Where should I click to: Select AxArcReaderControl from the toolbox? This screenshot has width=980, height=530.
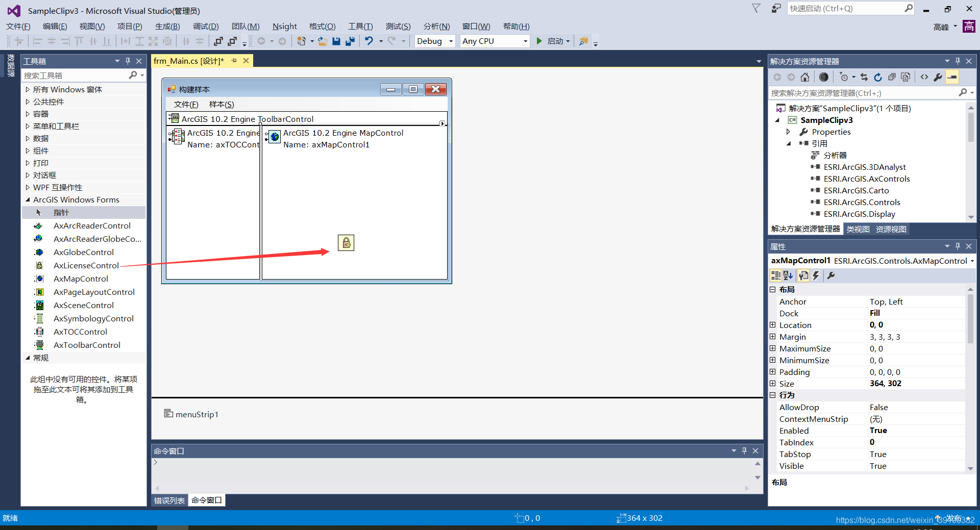(x=92, y=225)
